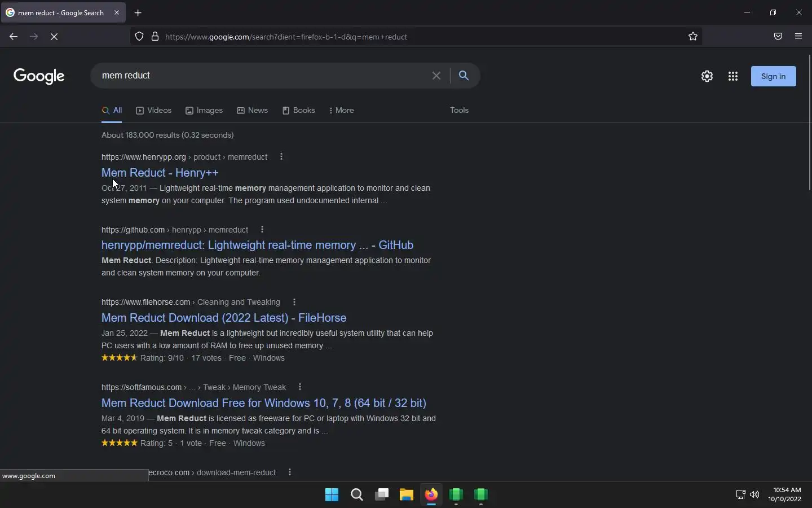Switch to the Images tab
Viewport: 812px width, 508px height.
click(x=204, y=111)
